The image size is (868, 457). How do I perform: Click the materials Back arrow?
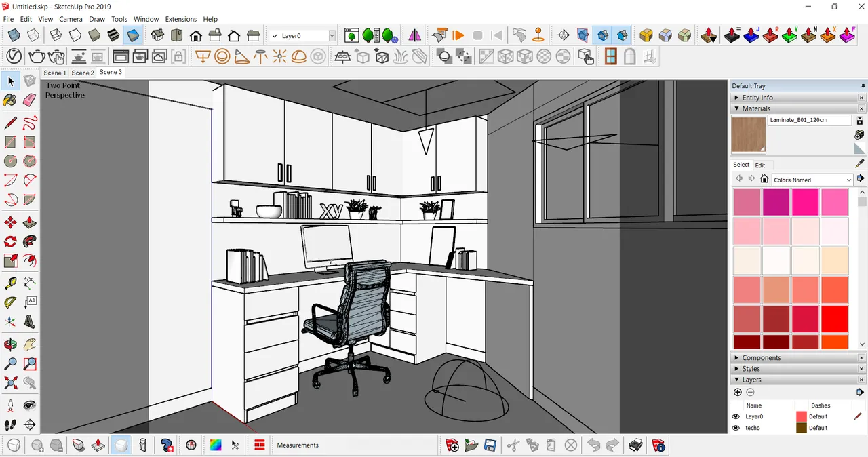[x=739, y=179]
